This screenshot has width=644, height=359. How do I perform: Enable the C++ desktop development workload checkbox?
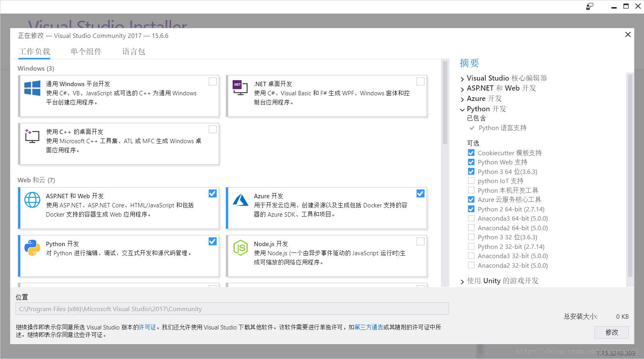(213, 129)
